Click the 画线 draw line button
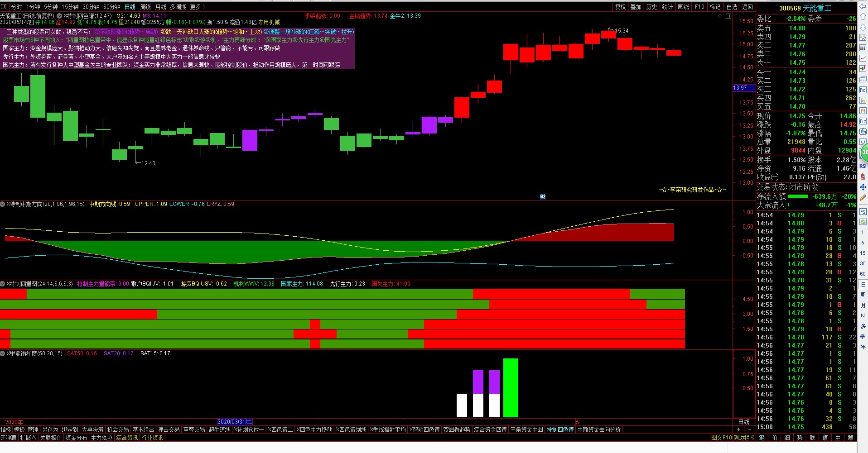 pyautogui.click(x=683, y=7)
